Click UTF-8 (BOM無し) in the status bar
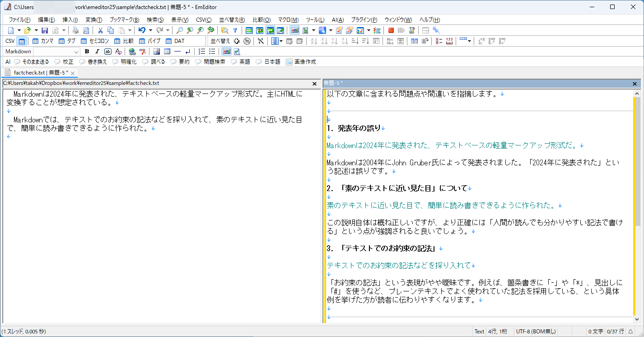The height and width of the screenshot is (337, 644). click(536, 331)
